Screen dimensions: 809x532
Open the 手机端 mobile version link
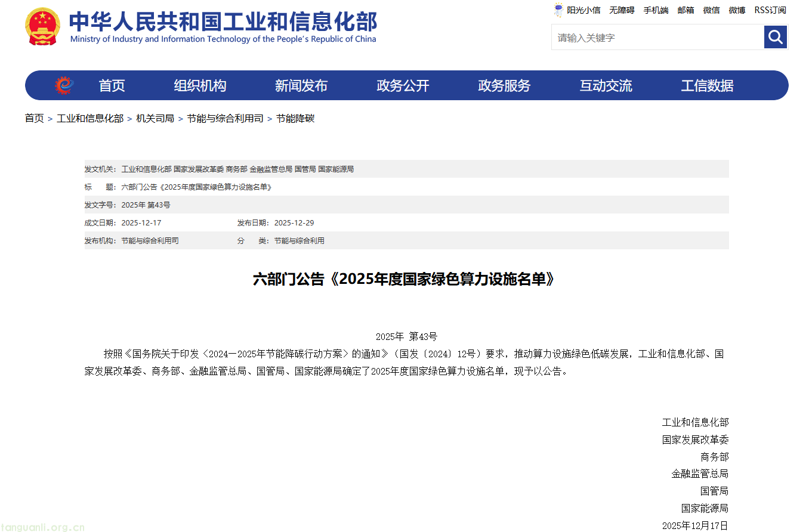pos(656,10)
